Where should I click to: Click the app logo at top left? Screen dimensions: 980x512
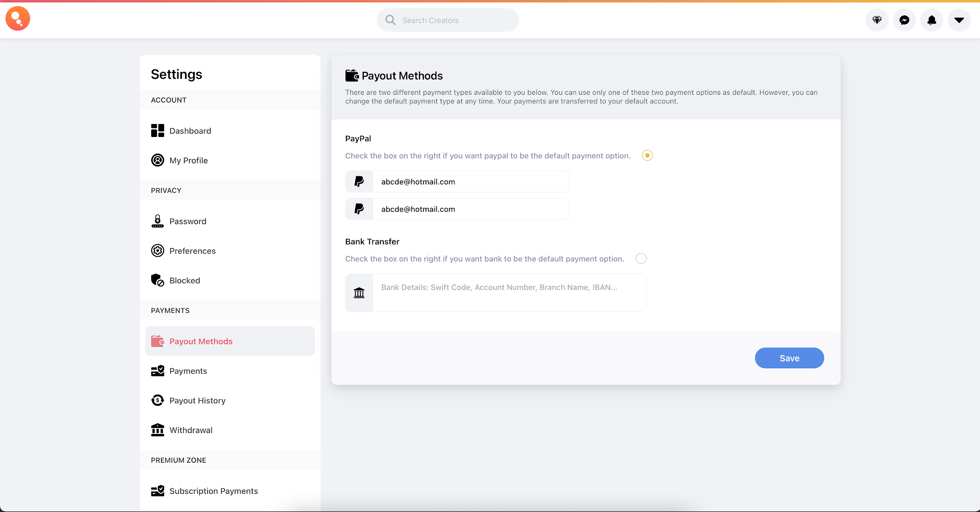(x=18, y=18)
